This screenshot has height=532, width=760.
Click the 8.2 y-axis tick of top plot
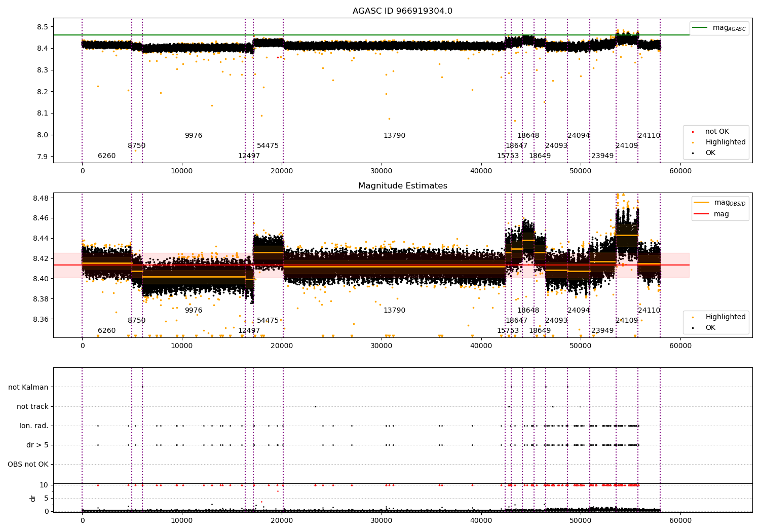point(43,92)
